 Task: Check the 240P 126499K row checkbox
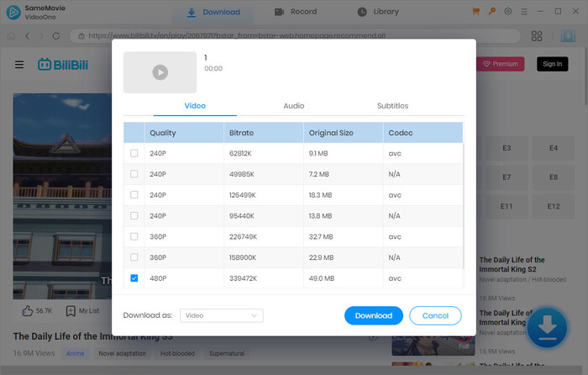(x=134, y=195)
